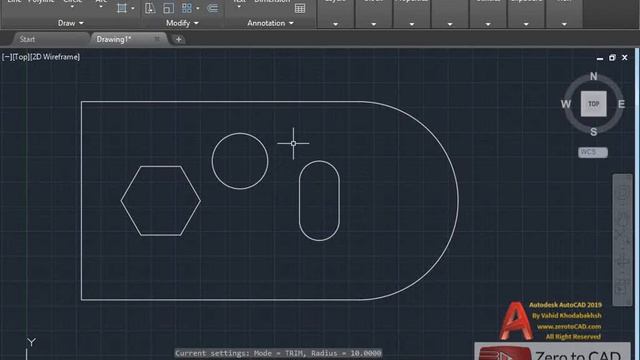
Task: Open the [Top] view controls menu
Action: pyautogui.click(x=21, y=57)
